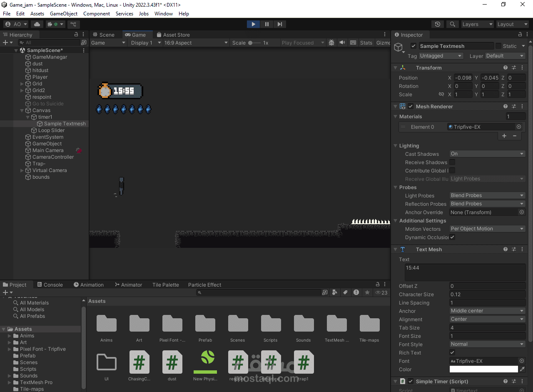Enable the Contribute Global Illumination checkbox
The image size is (533, 392).
point(452,170)
